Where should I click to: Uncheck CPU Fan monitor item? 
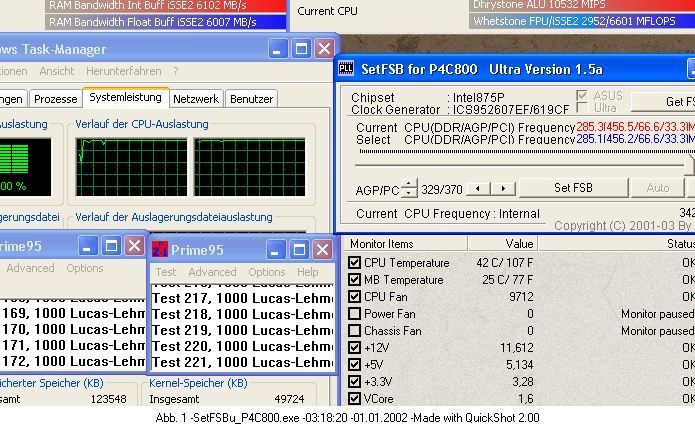354,296
